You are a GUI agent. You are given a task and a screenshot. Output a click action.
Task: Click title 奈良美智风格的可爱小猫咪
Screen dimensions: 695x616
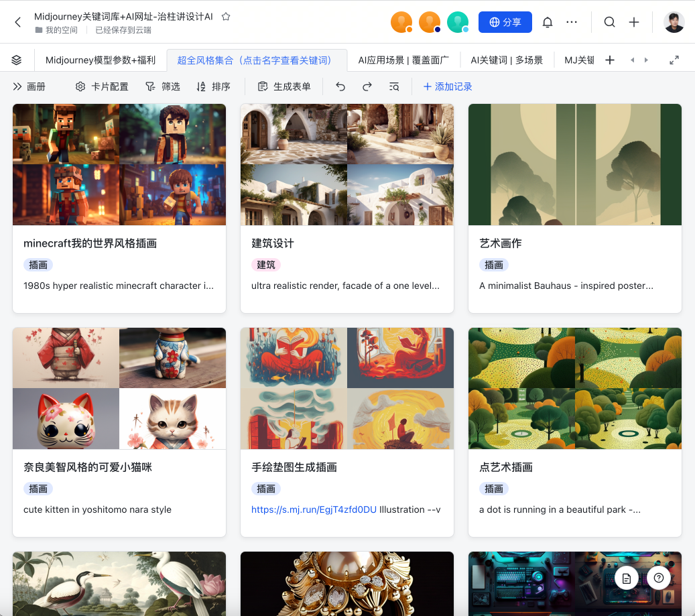[x=88, y=467]
